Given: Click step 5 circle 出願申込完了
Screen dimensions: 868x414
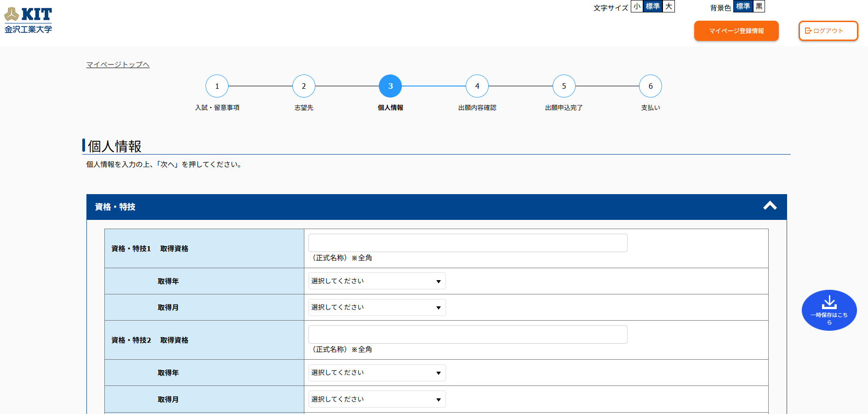Looking at the screenshot, I should pos(564,86).
